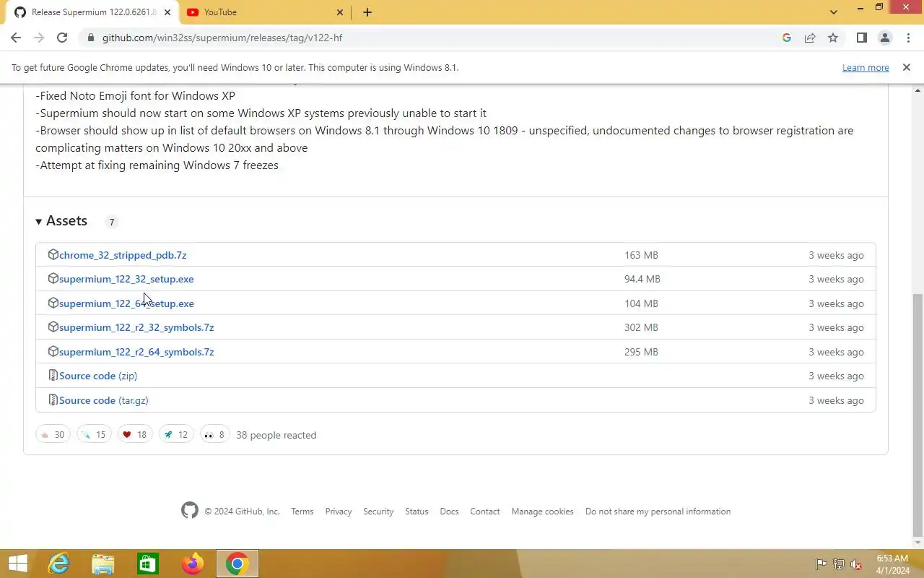Viewport: 924px width, 578px height.
Task: Click the rocket reaction with 12
Action: click(176, 434)
